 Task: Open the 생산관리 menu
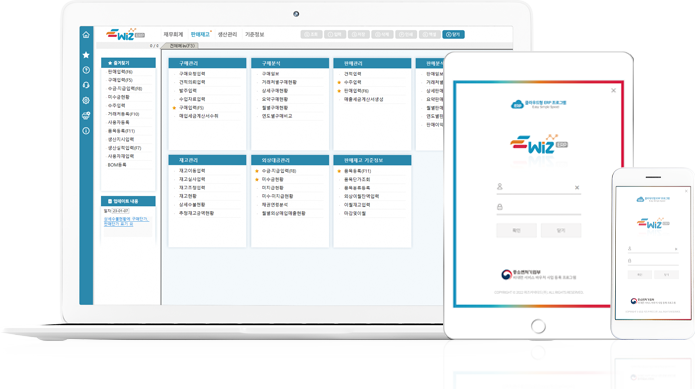pos(227,34)
